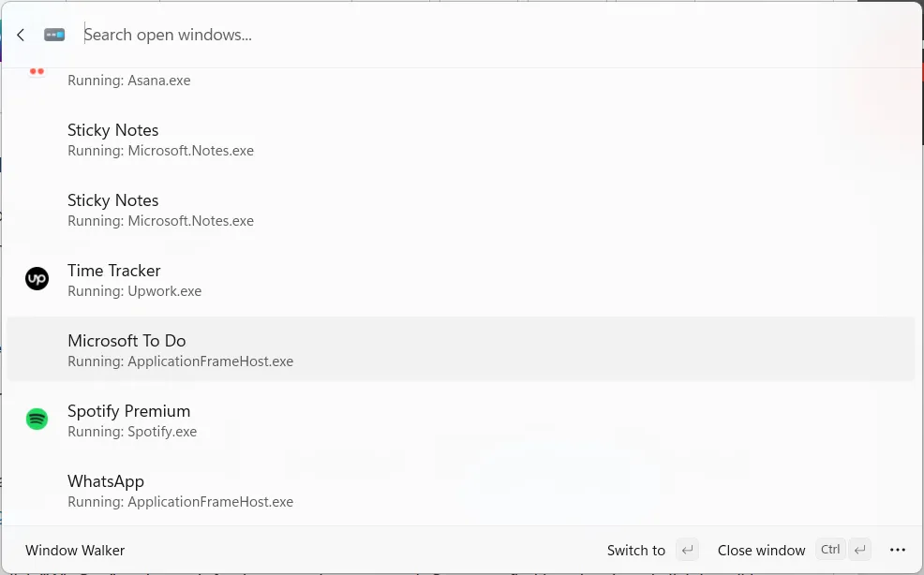The width and height of the screenshot is (924, 575).
Task: Click the Upwork icon beside Time Tracker
Action: [37, 279]
